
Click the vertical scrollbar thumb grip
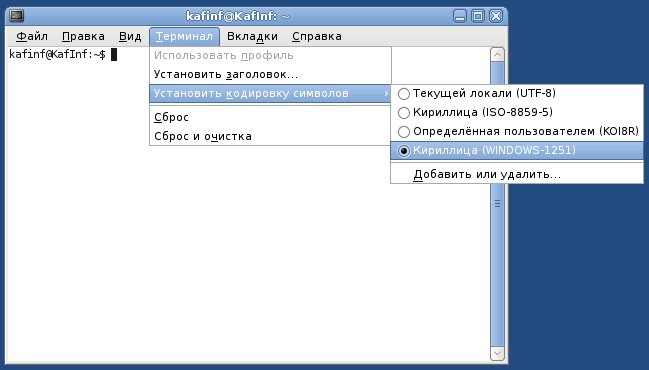pyautogui.click(x=497, y=204)
